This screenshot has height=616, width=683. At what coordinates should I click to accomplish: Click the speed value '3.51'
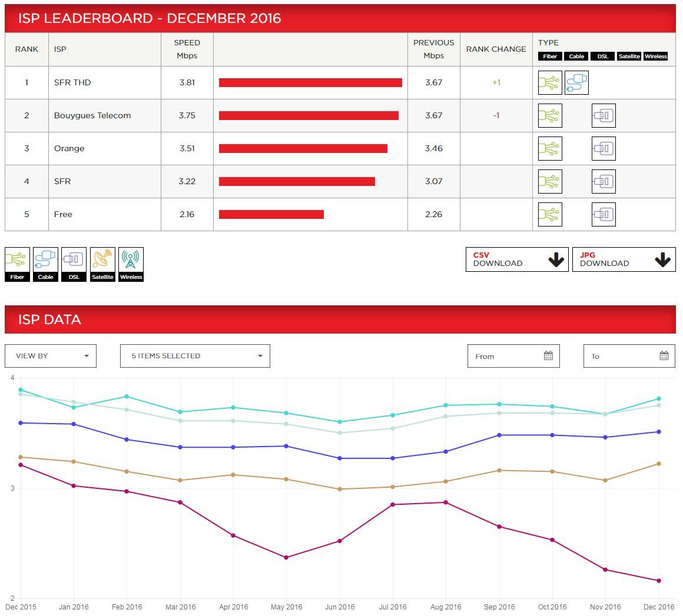point(187,148)
